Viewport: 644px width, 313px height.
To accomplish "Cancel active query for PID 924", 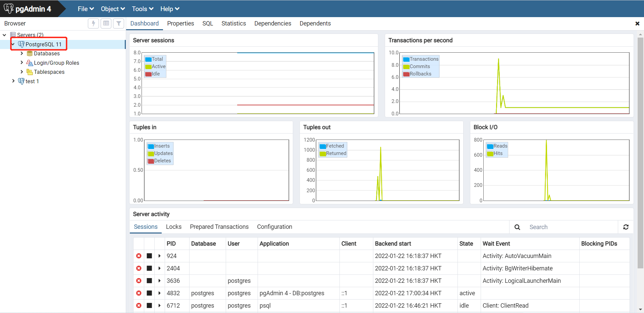I will point(150,256).
